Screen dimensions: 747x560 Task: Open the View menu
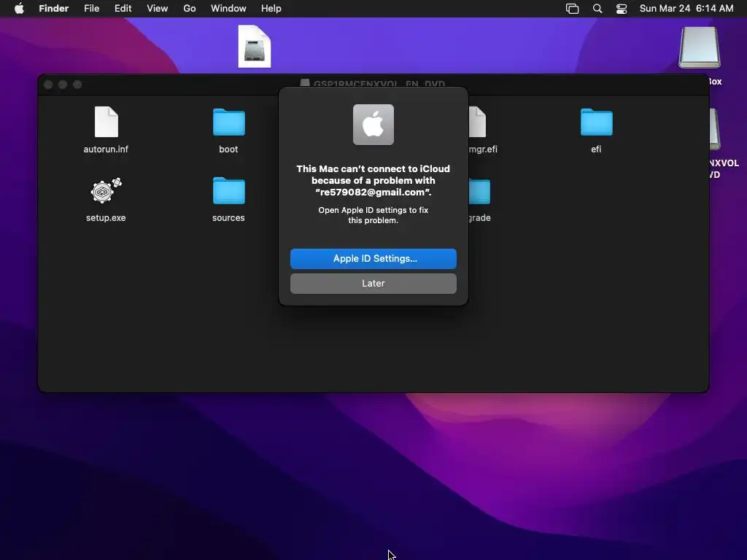pyautogui.click(x=158, y=9)
